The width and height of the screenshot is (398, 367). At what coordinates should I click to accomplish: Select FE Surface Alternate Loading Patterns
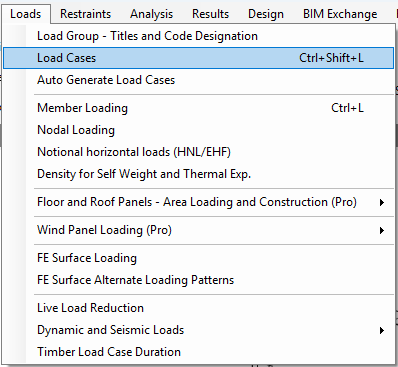198,280
